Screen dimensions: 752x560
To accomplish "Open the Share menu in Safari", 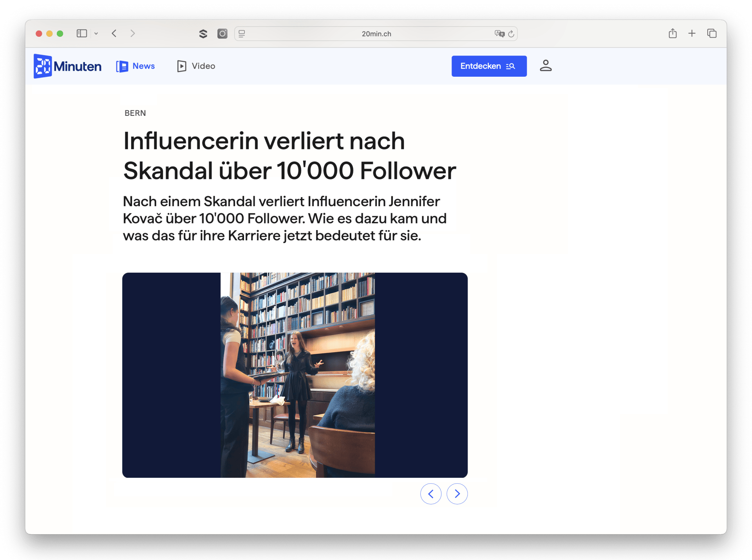I will tap(673, 33).
